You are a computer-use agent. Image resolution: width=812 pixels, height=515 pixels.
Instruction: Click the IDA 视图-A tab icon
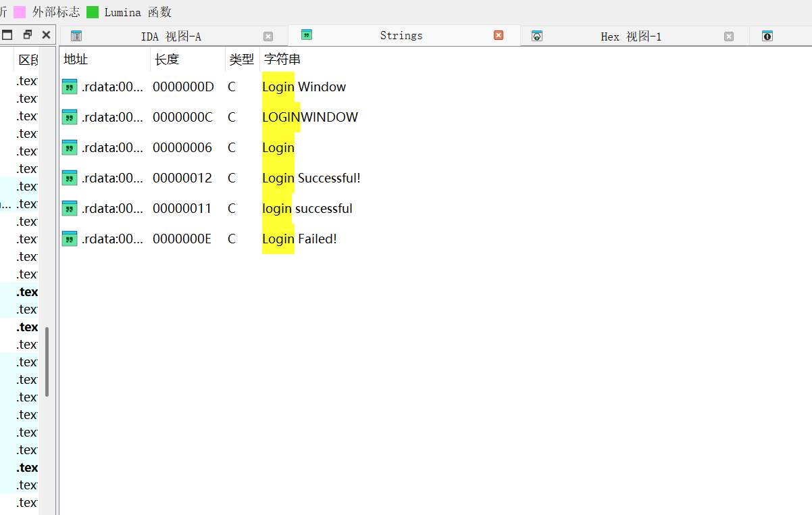76,36
